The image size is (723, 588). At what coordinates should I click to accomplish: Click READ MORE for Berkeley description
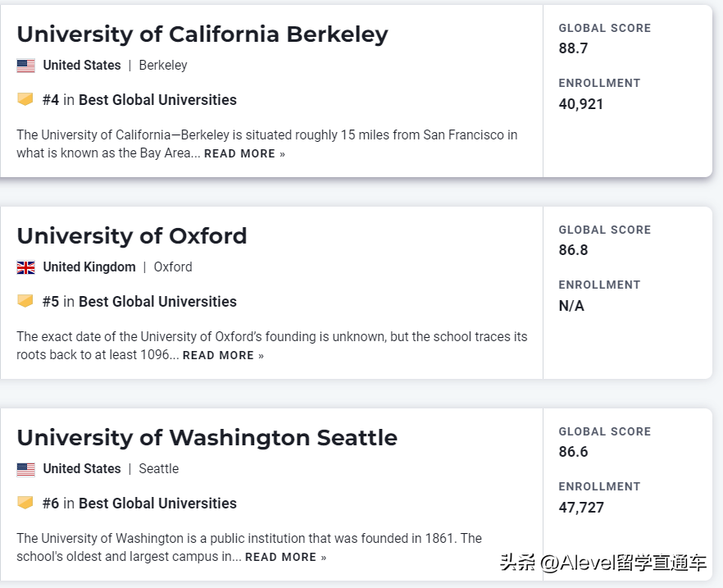coord(244,153)
